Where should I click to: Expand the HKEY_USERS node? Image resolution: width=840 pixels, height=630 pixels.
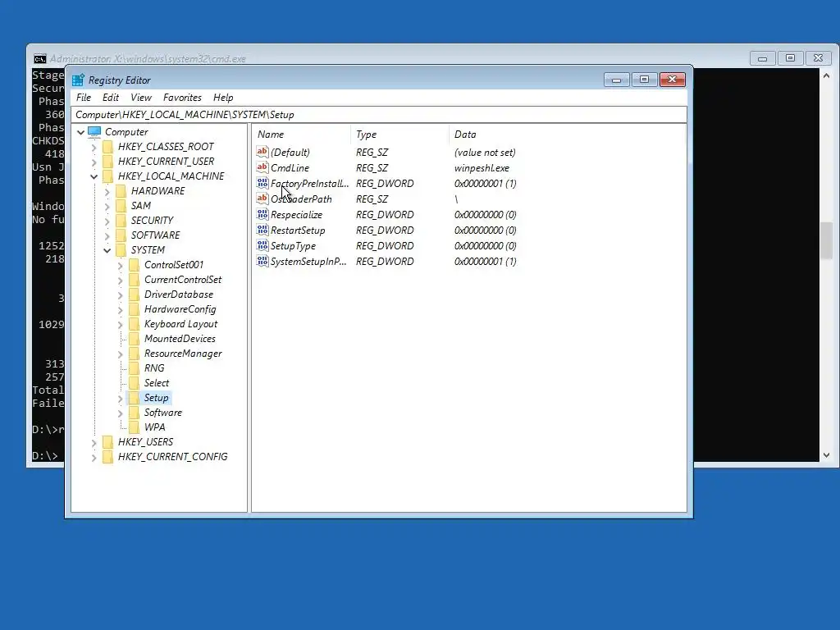point(94,442)
